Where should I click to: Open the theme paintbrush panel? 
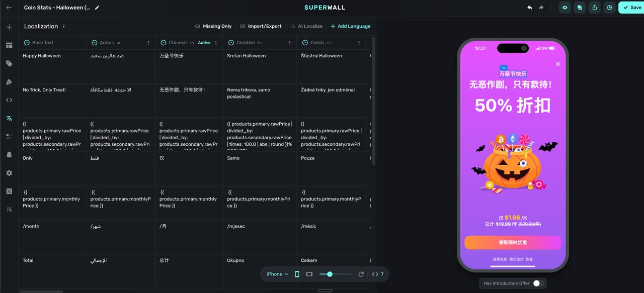[x=9, y=82]
